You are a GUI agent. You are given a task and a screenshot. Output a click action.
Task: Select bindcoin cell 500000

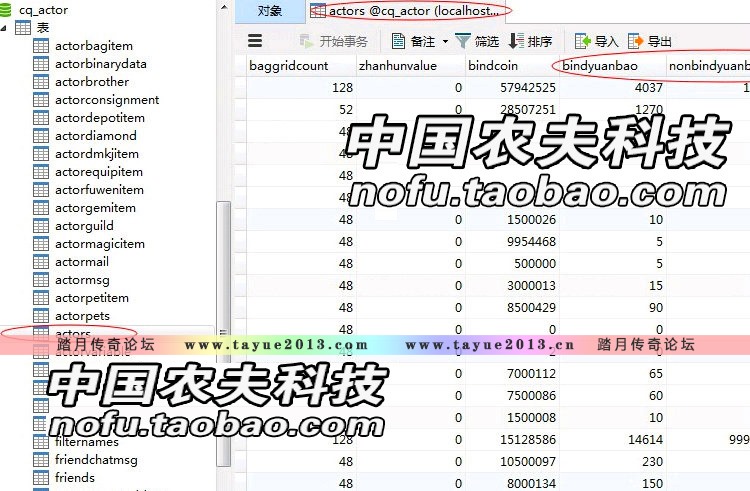[x=513, y=264]
